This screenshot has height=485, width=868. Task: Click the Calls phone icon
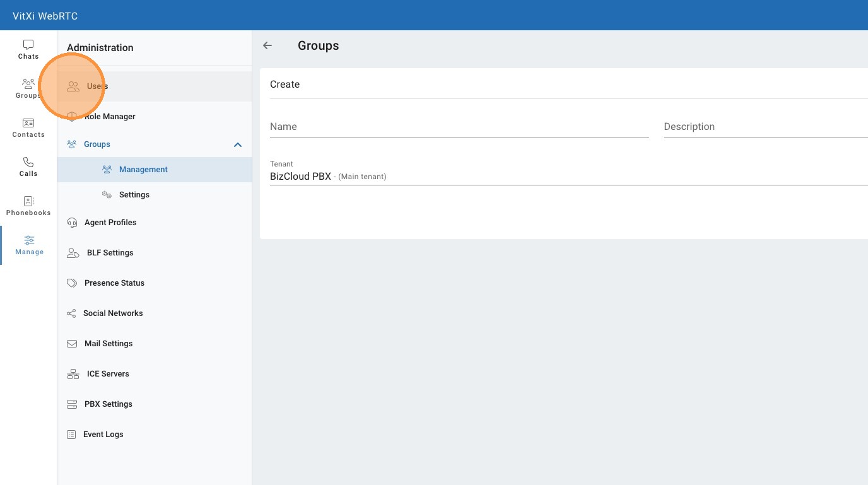pos(28,162)
